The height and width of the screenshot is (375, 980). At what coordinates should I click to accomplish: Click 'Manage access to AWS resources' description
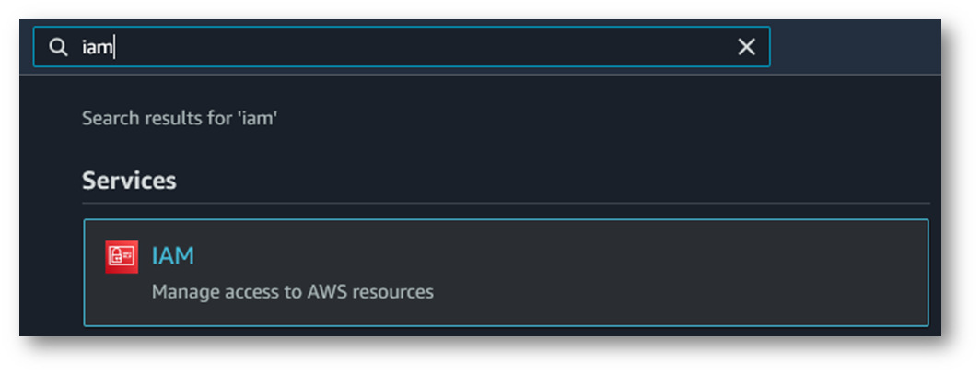click(292, 292)
